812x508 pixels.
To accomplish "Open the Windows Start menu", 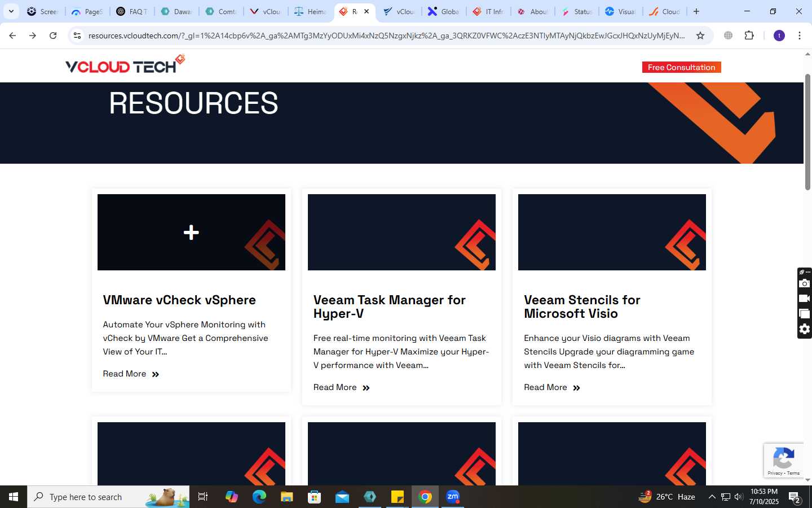I will pyautogui.click(x=14, y=497).
